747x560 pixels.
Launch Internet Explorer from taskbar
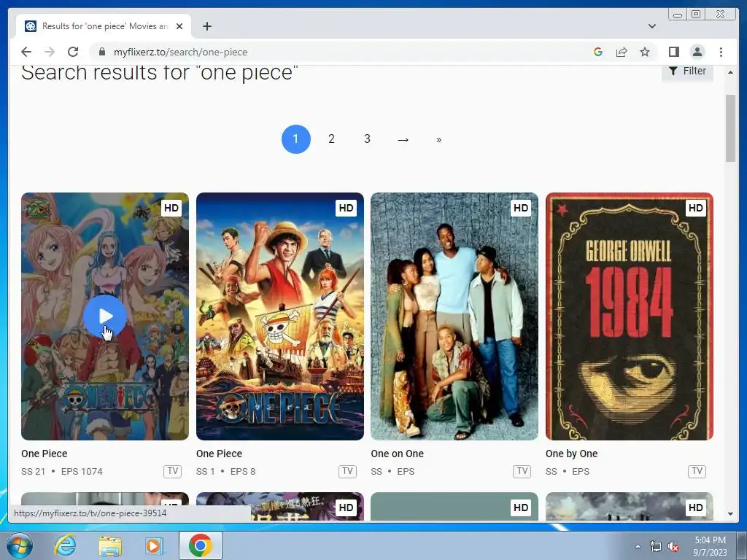click(65, 545)
